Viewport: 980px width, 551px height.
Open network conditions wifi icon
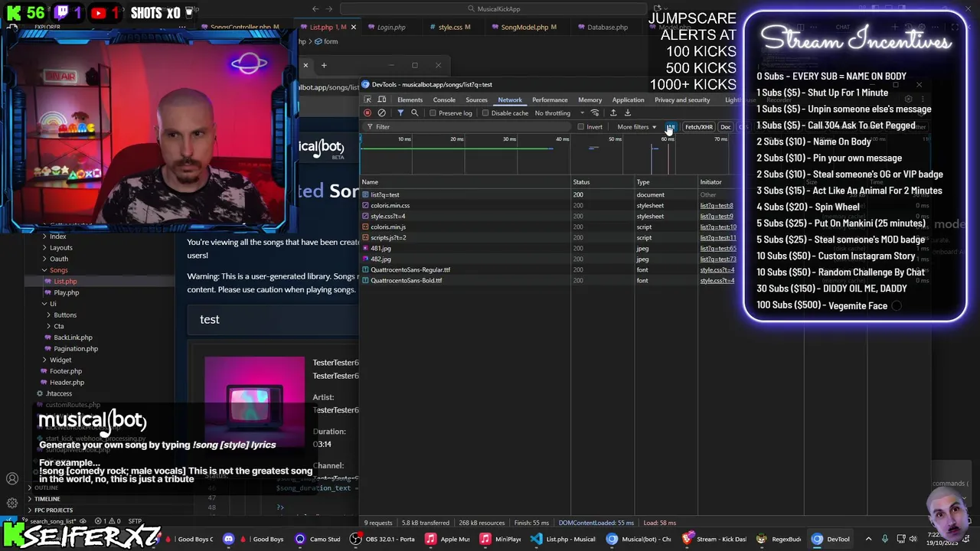pyautogui.click(x=595, y=112)
